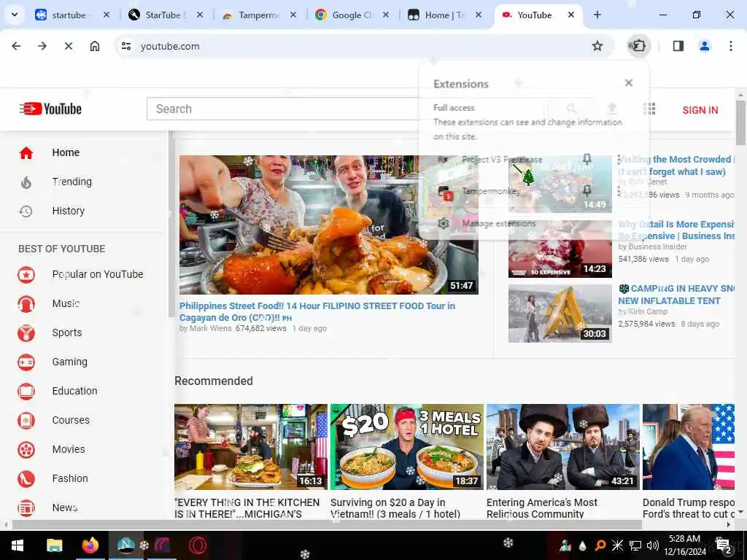747x560 pixels.
Task: Launch Opera from the taskbar
Action: [197, 545]
